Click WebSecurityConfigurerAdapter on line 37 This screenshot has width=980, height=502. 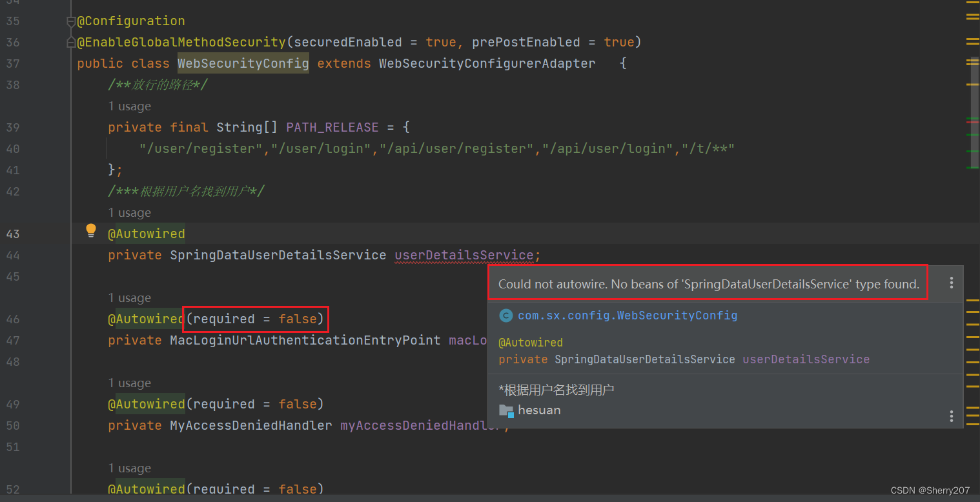487,63
